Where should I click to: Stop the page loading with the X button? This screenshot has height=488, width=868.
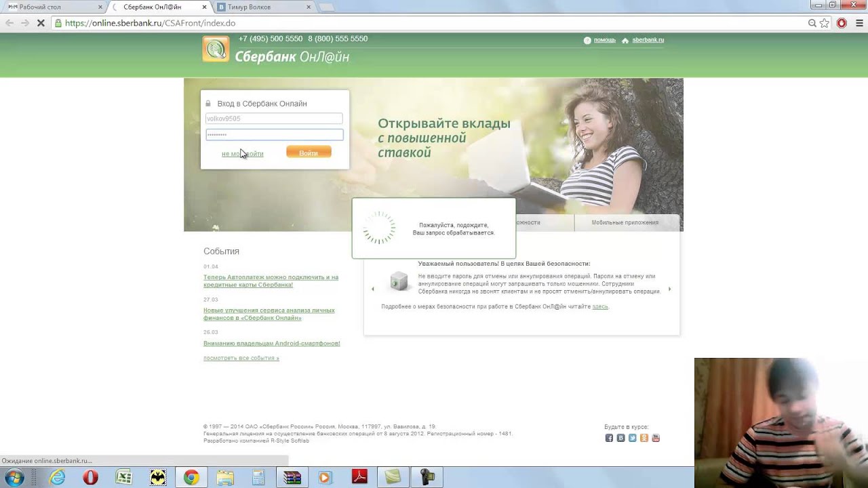click(41, 23)
